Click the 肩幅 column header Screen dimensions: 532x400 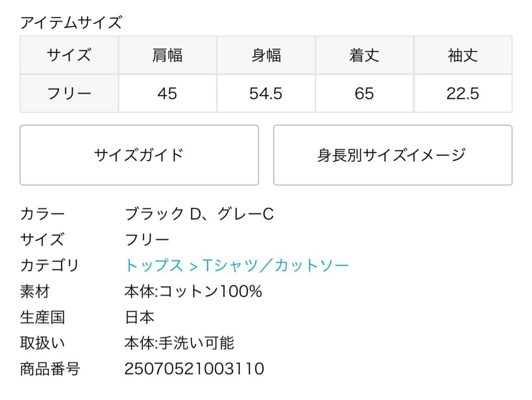tap(167, 55)
